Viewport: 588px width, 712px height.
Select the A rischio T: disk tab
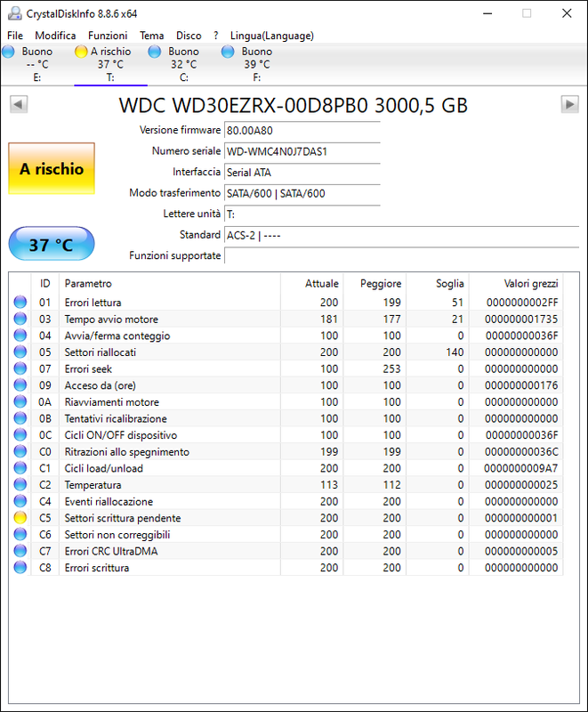(110, 64)
